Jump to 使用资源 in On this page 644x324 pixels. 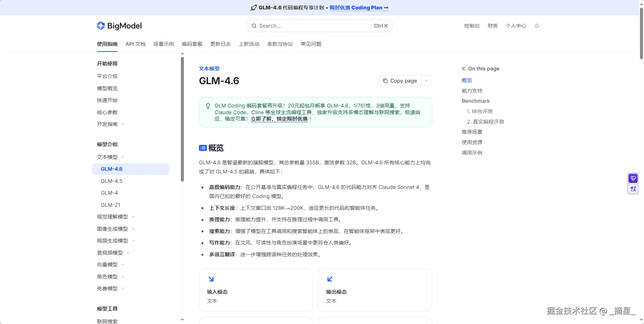point(472,142)
